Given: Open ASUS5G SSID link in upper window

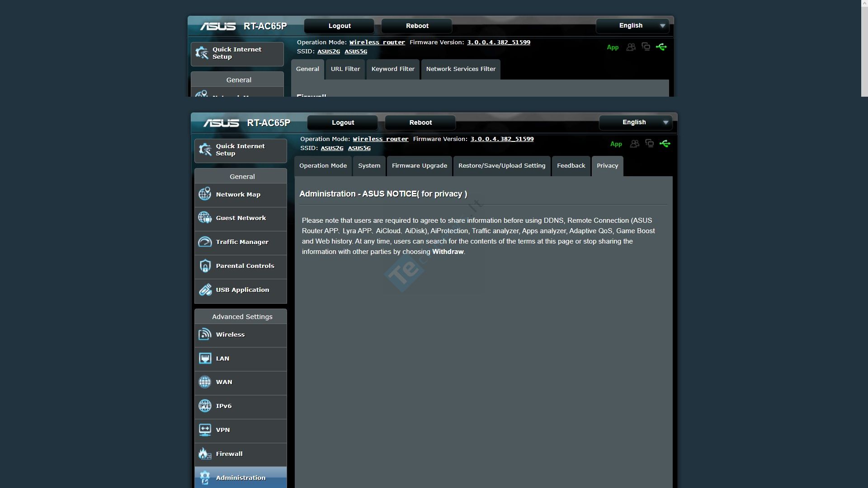Looking at the screenshot, I should click(x=356, y=52).
